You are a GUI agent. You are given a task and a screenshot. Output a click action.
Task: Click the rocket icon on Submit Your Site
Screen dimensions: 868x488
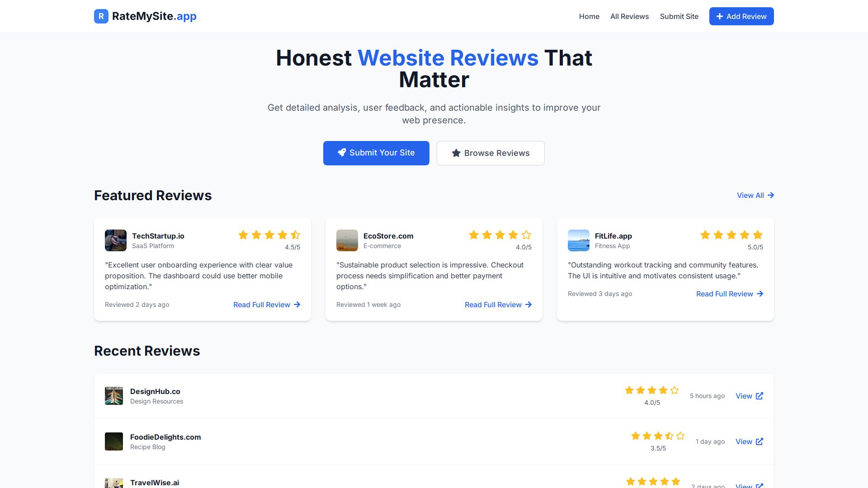[x=342, y=153]
